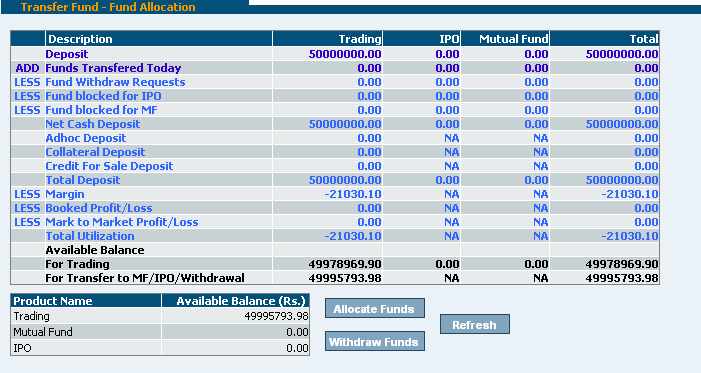Click the Withdraw Funds button

(375, 341)
